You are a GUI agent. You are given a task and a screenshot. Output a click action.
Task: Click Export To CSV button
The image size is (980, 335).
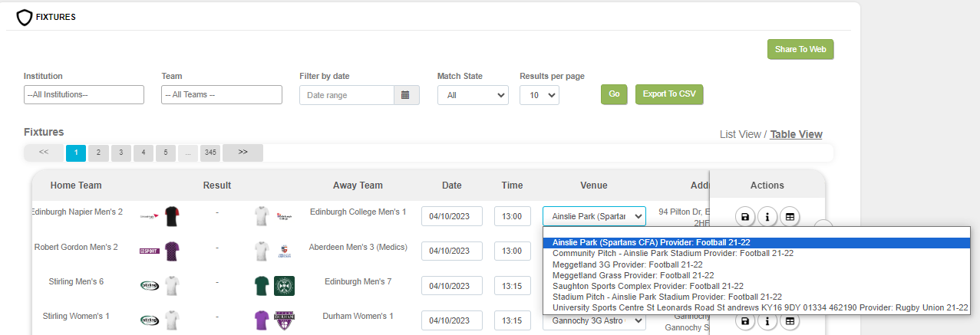669,94
